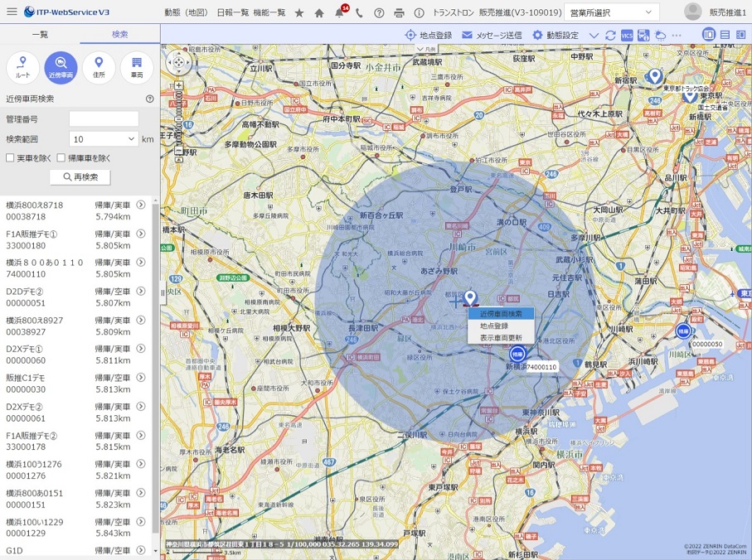Click the 地点登録 toolbar button
The image size is (752, 560).
(x=429, y=36)
